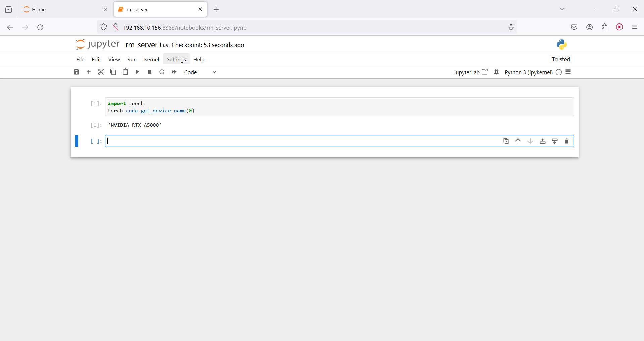The width and height of the screenshot is (644, 341).
Task: Click the kernel status circle indicator
Action: point(559,72)
